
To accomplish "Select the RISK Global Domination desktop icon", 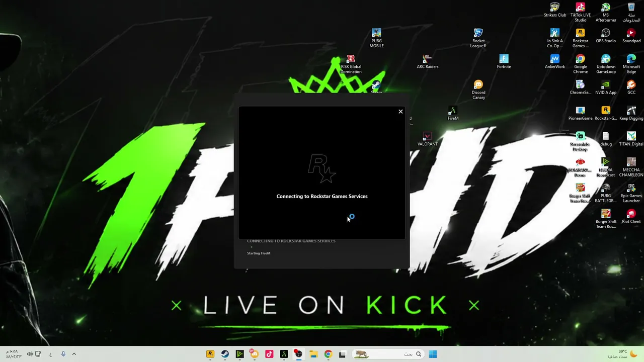I will click(351, 64).
